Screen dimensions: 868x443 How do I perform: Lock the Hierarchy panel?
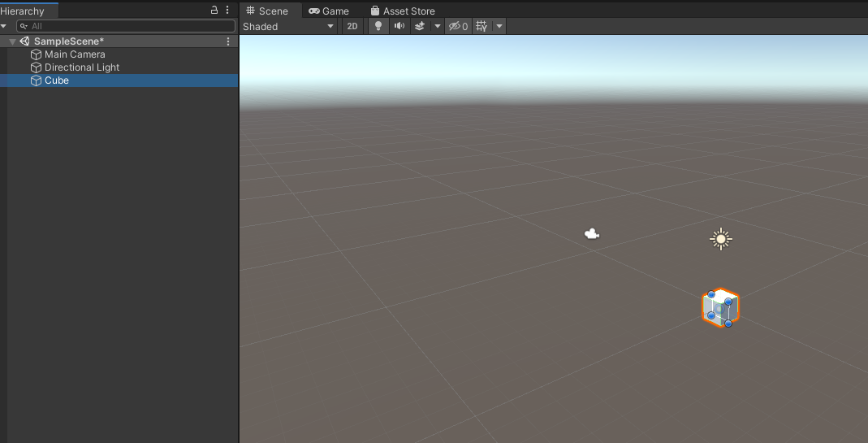[214, 10]
